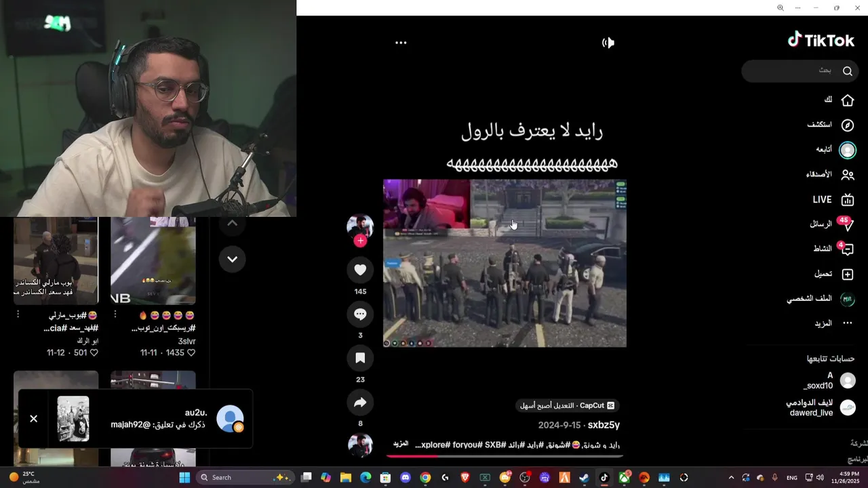This screenshot has height=488, width=868.
Task: Like the video with 501 likes
Action: pos(94,353)
